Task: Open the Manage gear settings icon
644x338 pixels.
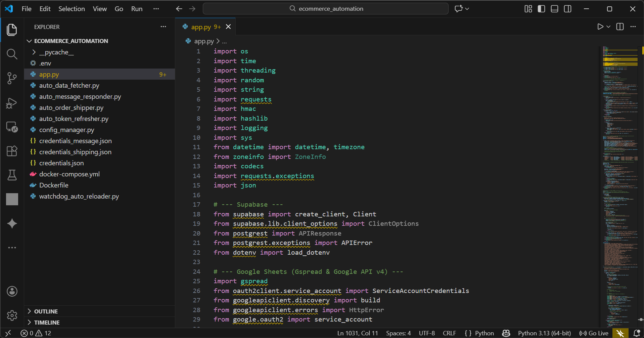Action: pos(12,315)
